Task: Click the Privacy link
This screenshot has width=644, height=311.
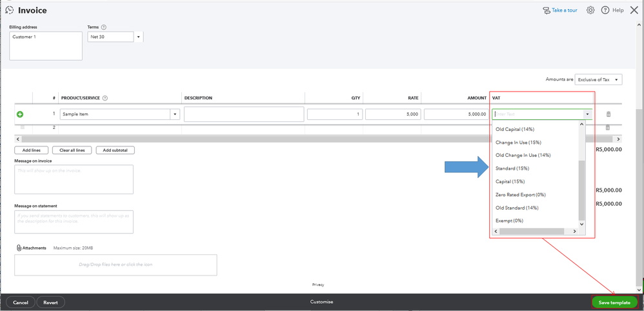Action: tap(318, 285)
